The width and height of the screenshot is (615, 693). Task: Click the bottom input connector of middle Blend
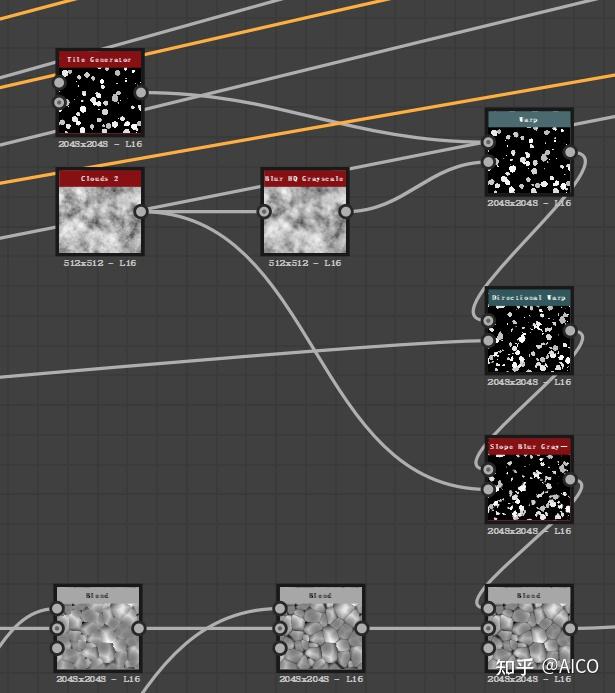point(281,648)
